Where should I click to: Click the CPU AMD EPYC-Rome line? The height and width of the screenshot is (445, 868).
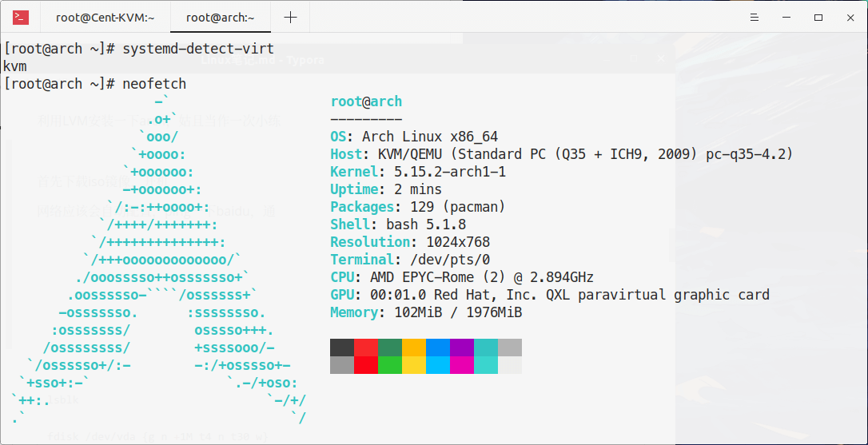pyautogui.click(x=462, y=277)
